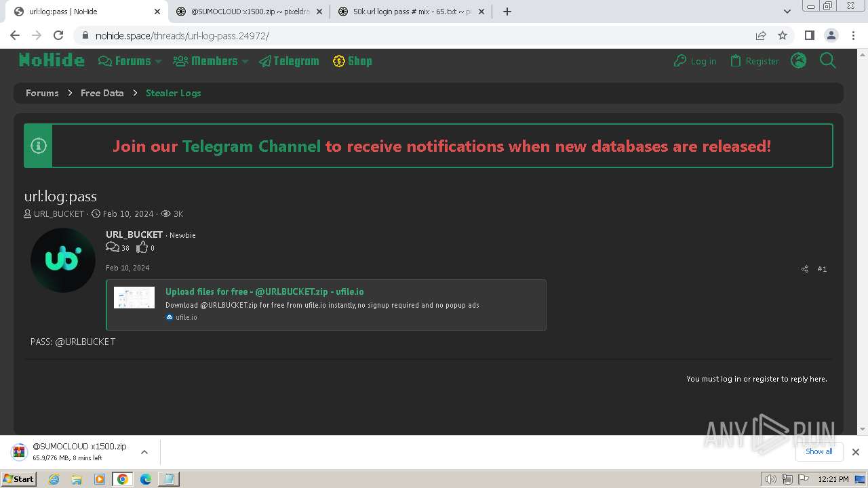This screenshot has height=488, width=868.
Task: Open the Chrome profile avatar icon
Action: pos(831,35)
